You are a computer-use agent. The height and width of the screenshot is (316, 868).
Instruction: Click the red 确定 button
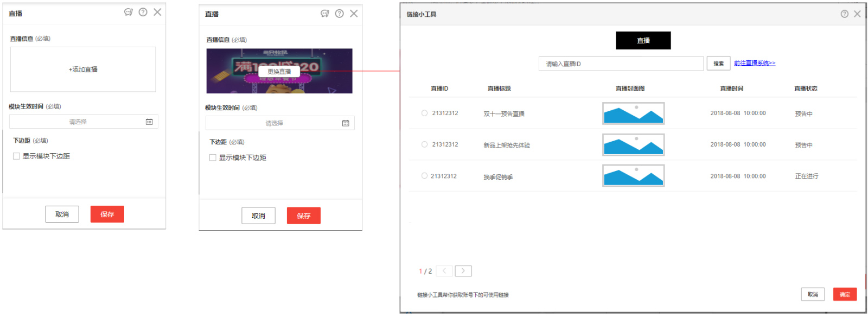[x=845, y=294]
